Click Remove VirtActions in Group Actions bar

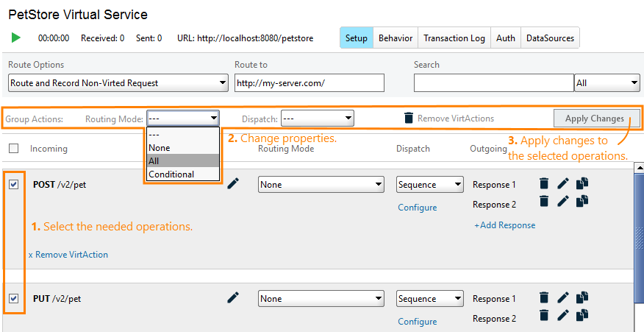pos(456,119)
